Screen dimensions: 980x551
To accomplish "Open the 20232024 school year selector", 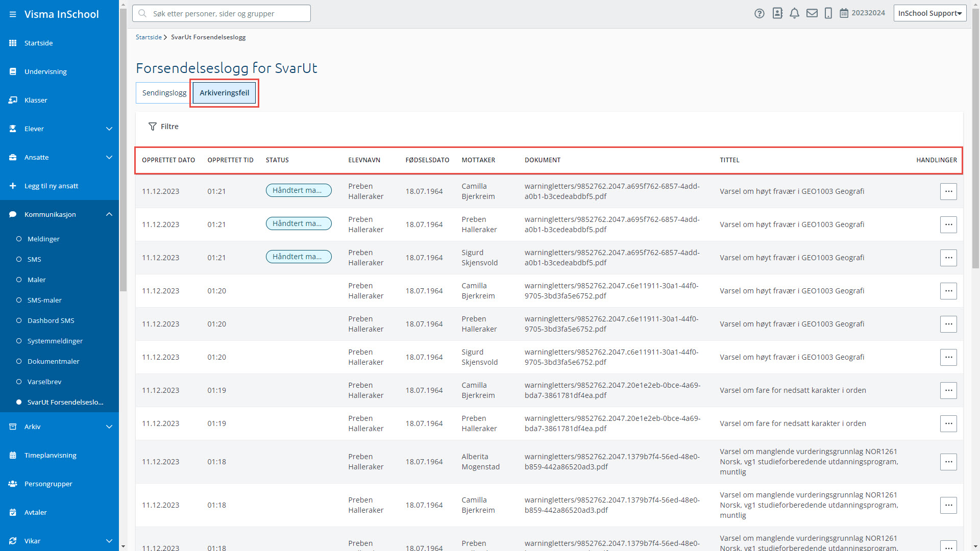I will [x=862, y=13].
